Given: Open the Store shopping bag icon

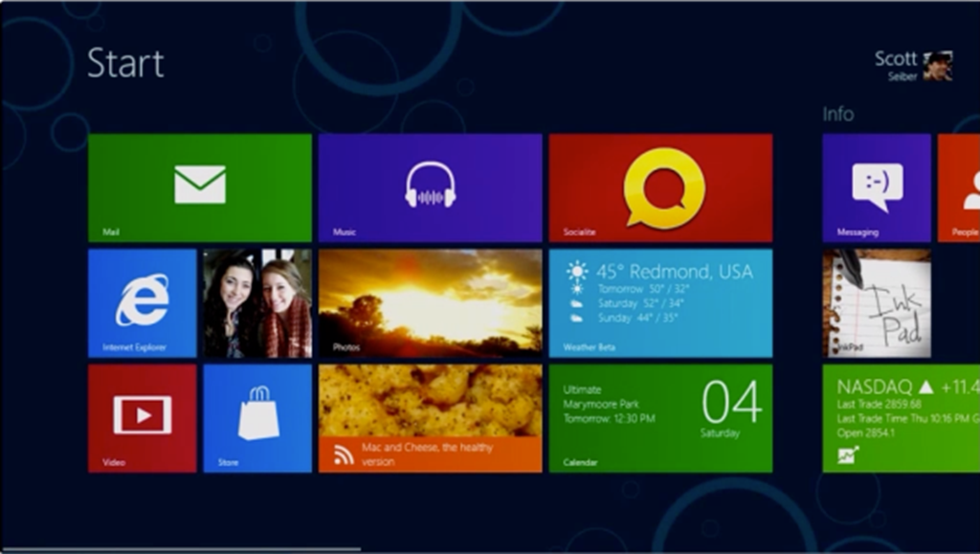Looking at the screenshot, I should [x=258, y=412].
